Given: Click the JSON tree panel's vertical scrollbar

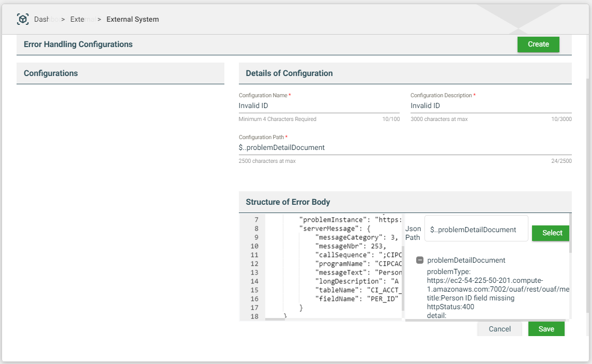Looking at the screenshot, I should pos(570,233).
